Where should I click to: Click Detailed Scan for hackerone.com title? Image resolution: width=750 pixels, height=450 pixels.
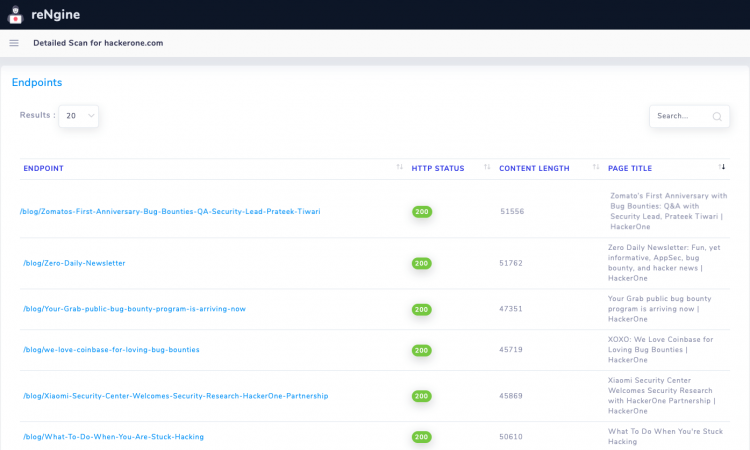pyautogui.click(x=98, y=43)
